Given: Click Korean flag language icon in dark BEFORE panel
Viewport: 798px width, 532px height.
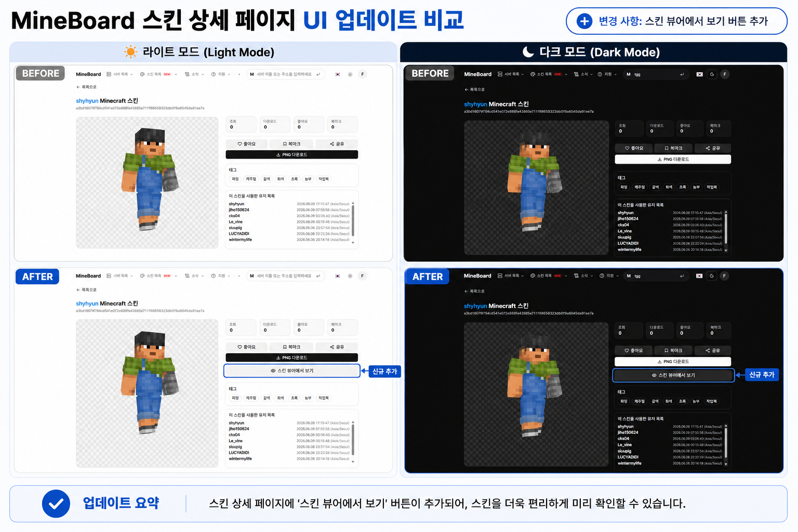Looking at the screenshot, I should pos(700,74).
